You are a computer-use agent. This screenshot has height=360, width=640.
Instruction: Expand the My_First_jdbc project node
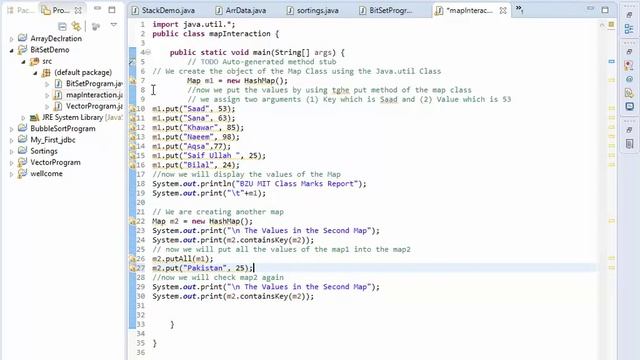pyautogui.click(x=11, y=140)
